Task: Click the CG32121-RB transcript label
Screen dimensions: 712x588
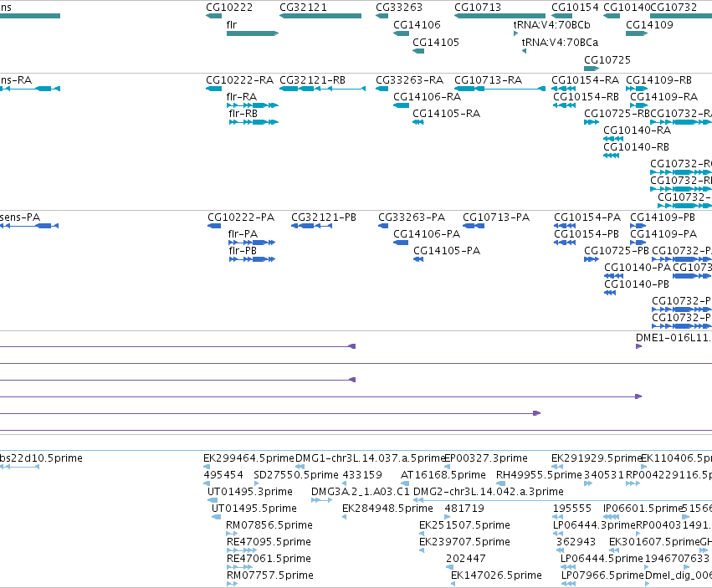Action: [x=312, y=80]
